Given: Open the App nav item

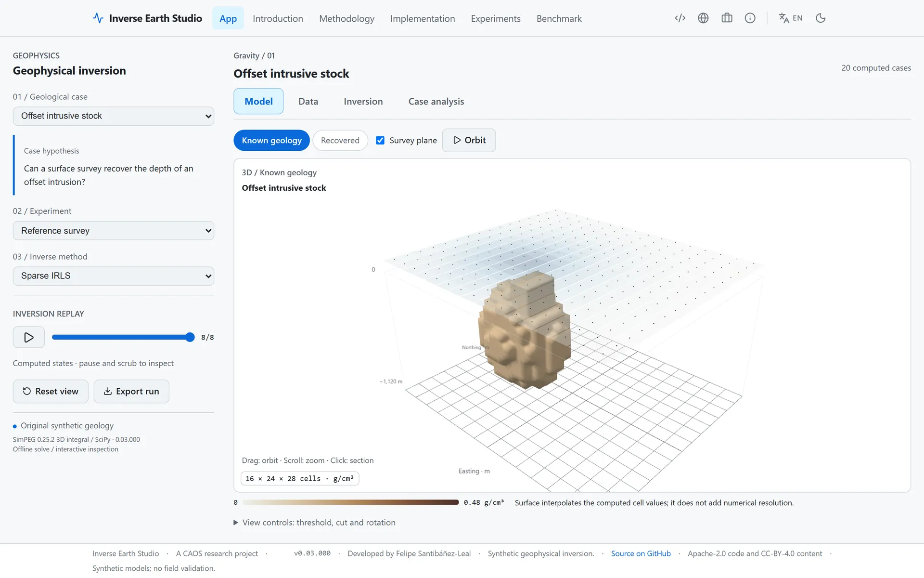Looking at the screenshot, I should tap(228, 18).
